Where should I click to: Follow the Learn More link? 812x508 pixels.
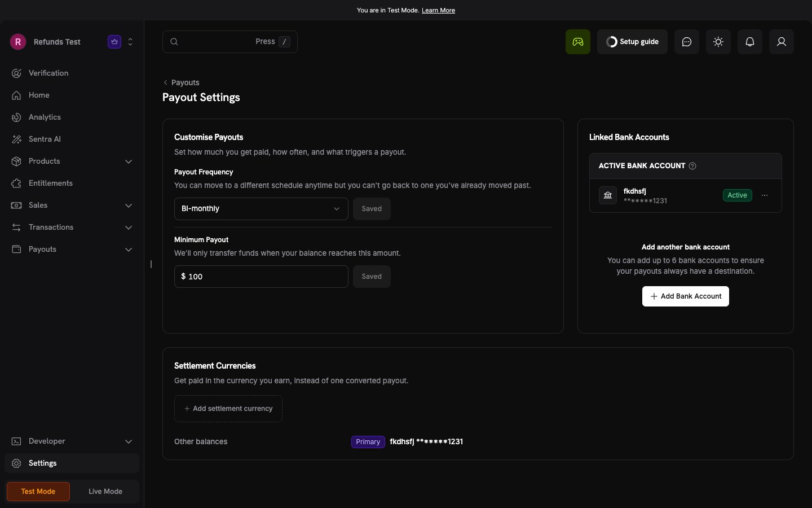point(438,10)
